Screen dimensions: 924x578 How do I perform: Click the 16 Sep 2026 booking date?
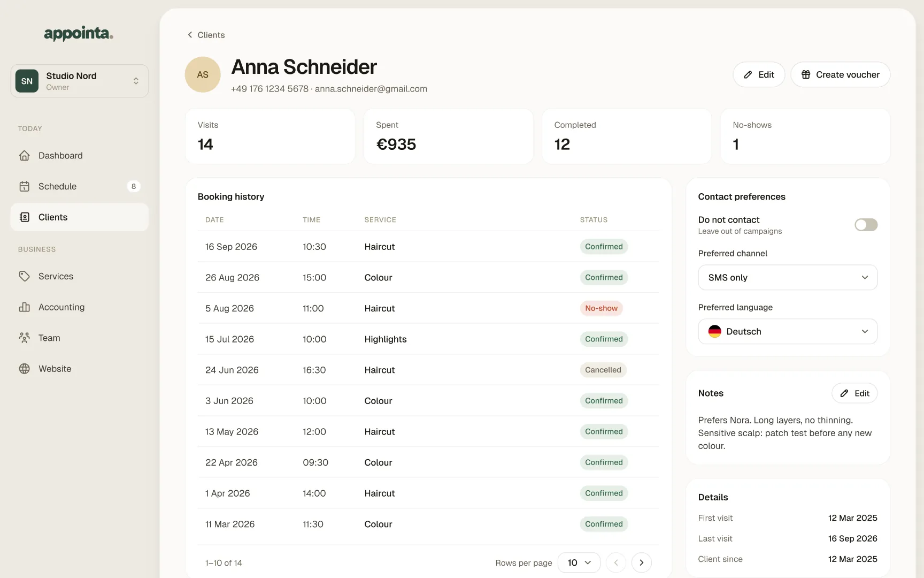point(231,247)
